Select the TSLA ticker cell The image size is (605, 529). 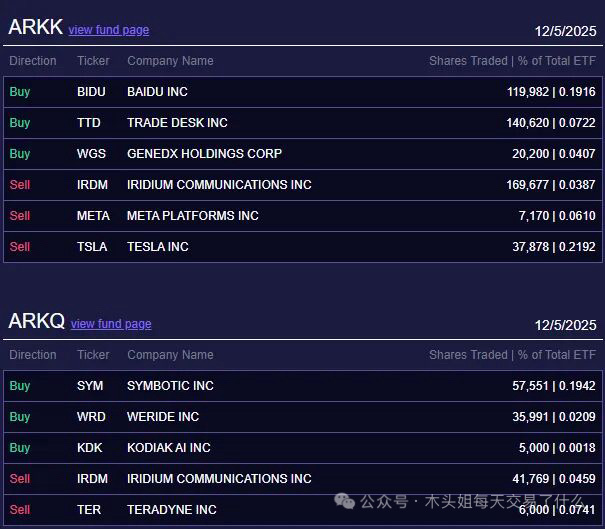point(92,247)
